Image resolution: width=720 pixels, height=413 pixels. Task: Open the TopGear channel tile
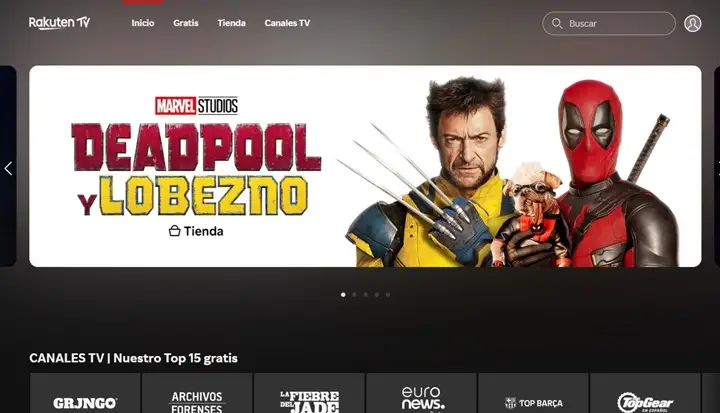645,393
